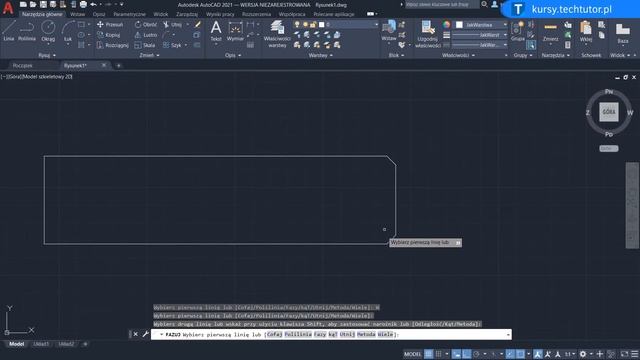
Task: Expand the Warstwy panel dropdown
Action: point(321,55)
